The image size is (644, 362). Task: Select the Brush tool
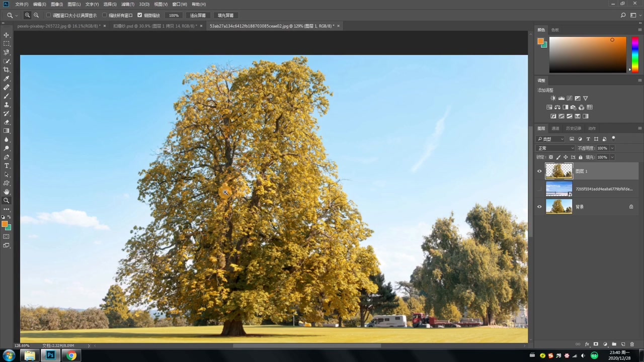[7, 96]
